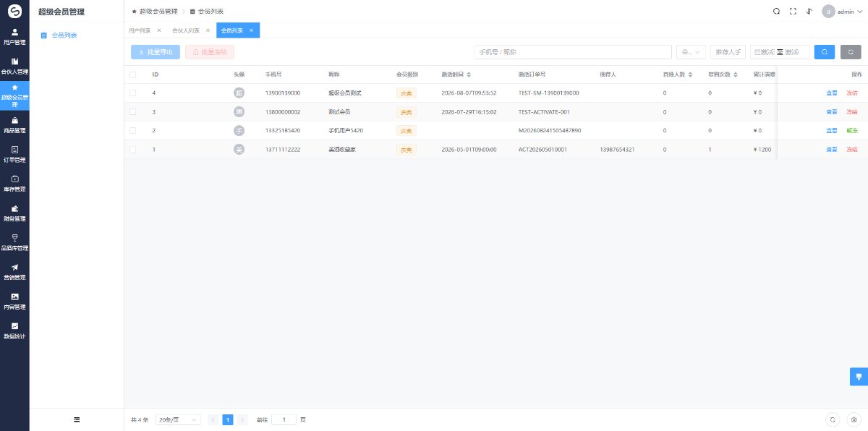Open 营销管理 sidebar module
868x431 pixels.
click(14, 272)
